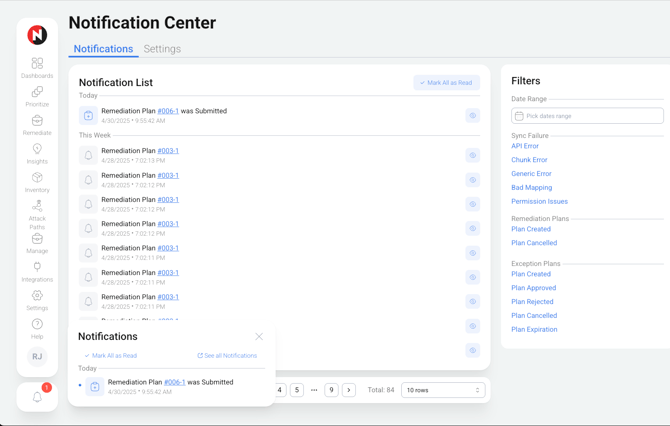The image size is (670, 426).
Task: Open the Integrations page
Action: pyautogui.click(x=37, y=271)
